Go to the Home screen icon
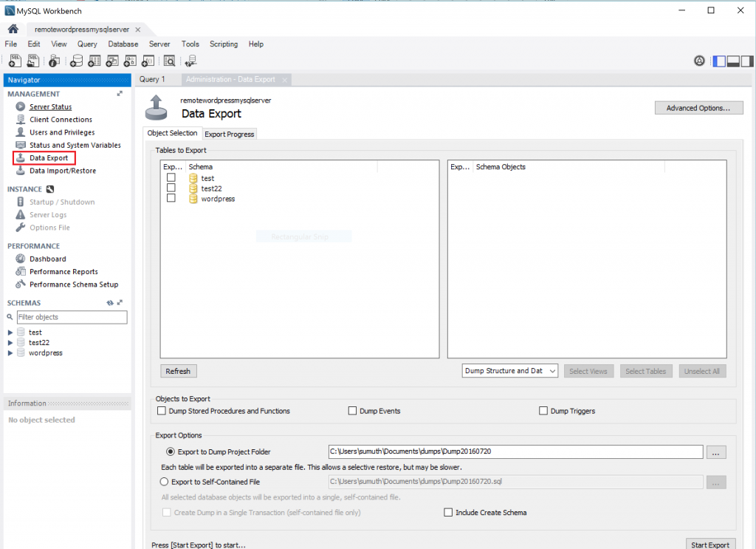The width and height of the screenshot is (756, 549). point(13,29)
